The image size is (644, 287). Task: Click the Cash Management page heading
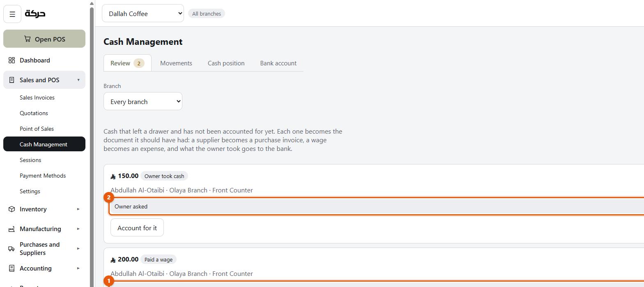click(x=143, y=42)
